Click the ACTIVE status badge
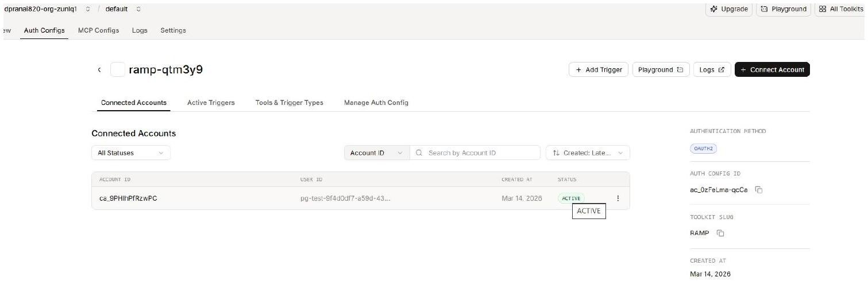The height and width of the screenshot is (281, 868). click(571, 198)
